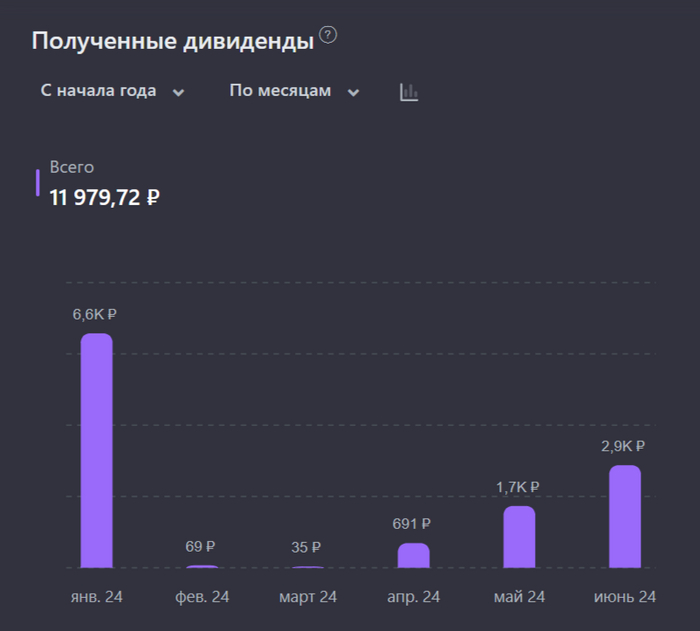Open the С начала года period dropdown
700x631 pixels.
112,91
